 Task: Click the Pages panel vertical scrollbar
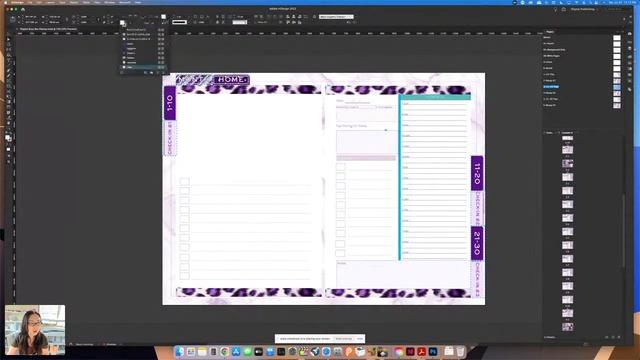pos(623,231)
